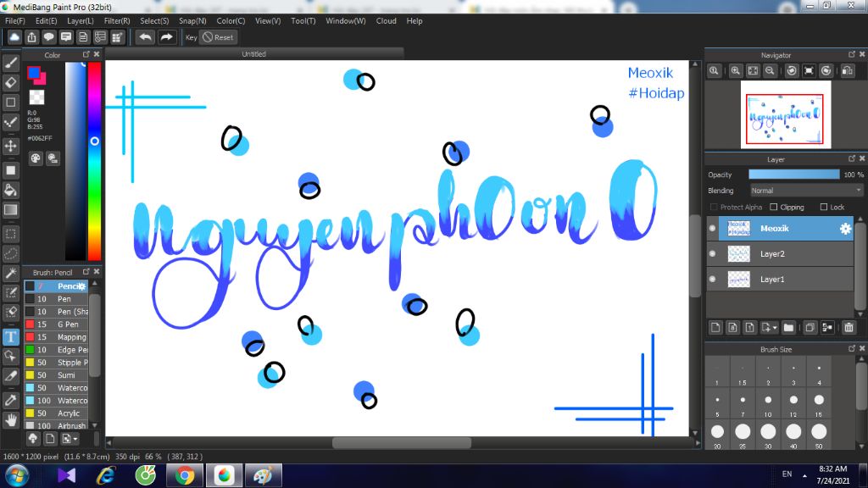Click the export/share icon in toolbar

pyautogui.click(x=31, y=37)
